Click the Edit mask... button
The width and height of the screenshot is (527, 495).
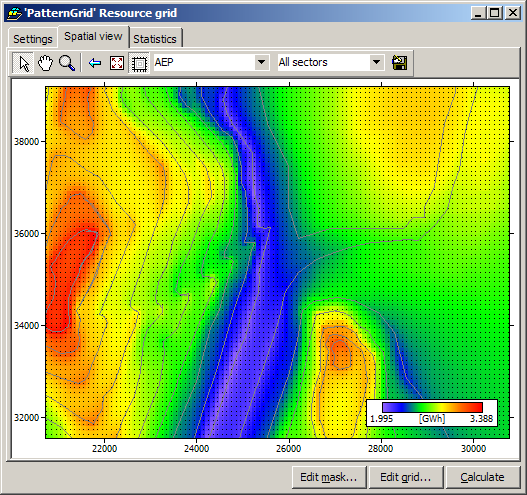tap(329, 477)
